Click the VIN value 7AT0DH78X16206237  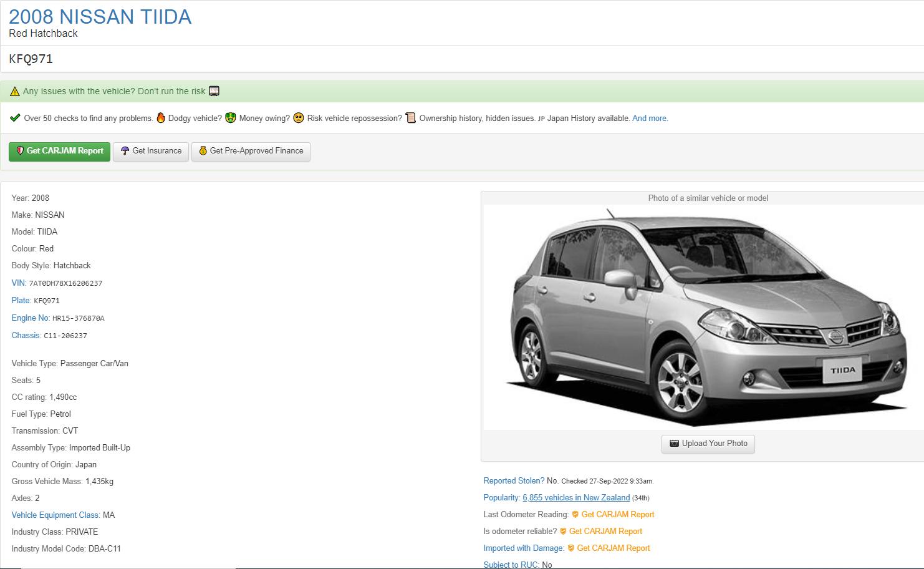[x=65, y=283]
